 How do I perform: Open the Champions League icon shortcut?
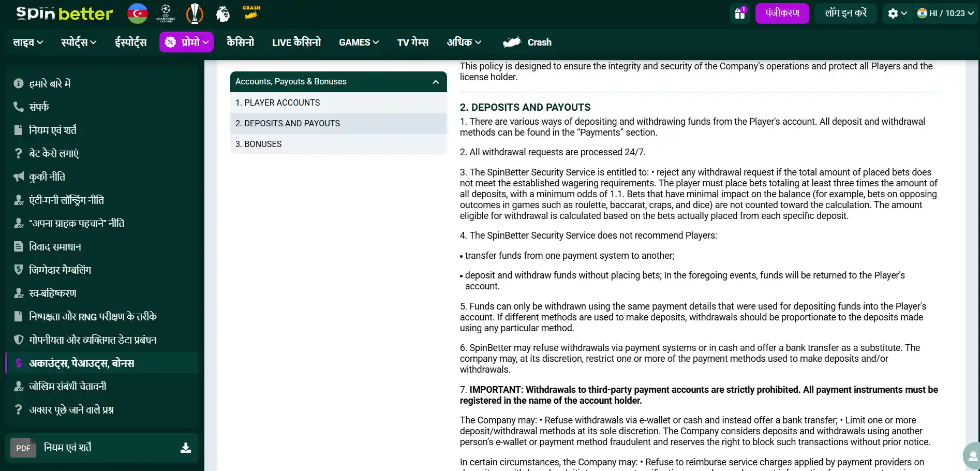(166, 13)
